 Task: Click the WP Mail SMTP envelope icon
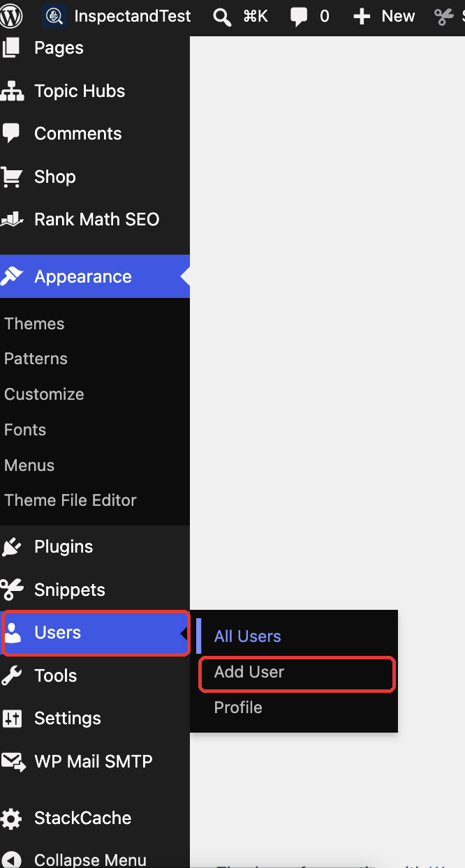coord(13,762)
